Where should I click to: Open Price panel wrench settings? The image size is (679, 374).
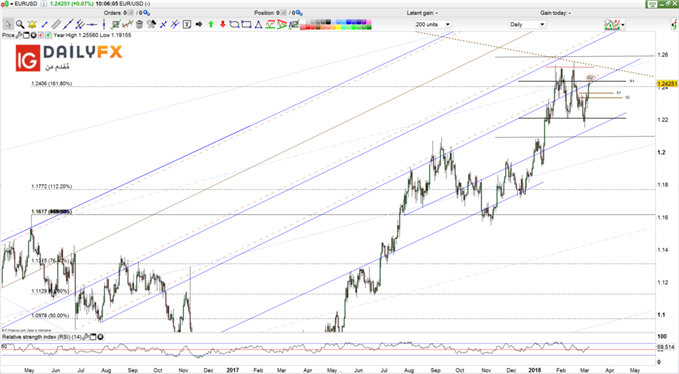point(19,35)
